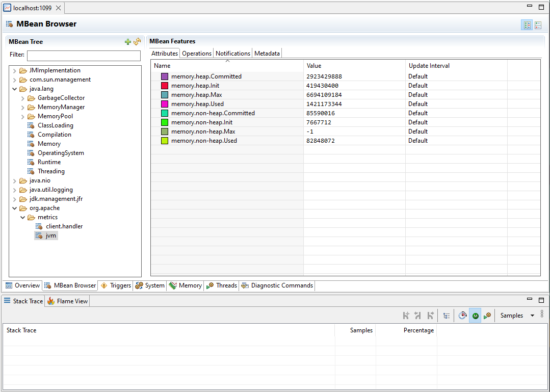Add a new MBean via green plus icon
This screenshot has width=550, height=392.
127,41
